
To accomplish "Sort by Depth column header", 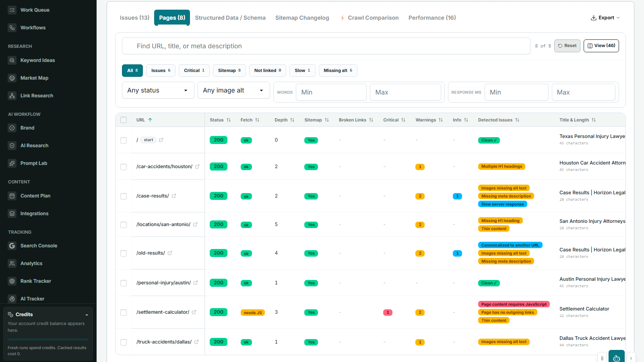I will (x=285, y=120).
